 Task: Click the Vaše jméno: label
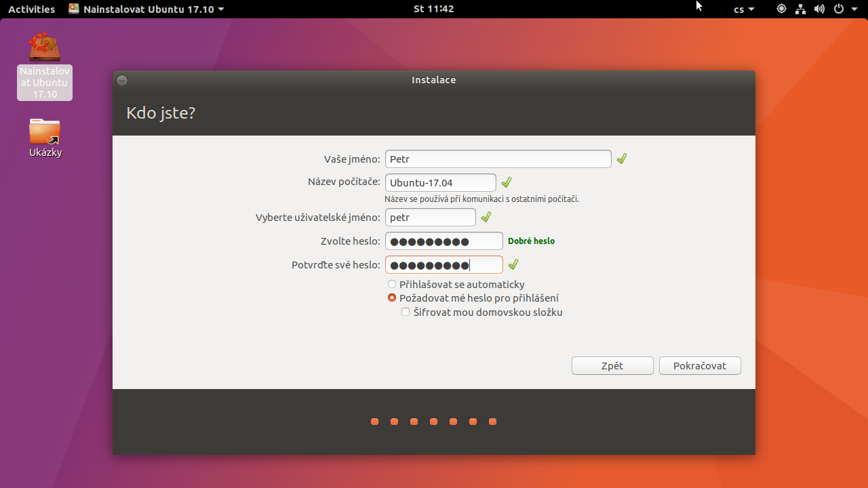tap(352, 159)
